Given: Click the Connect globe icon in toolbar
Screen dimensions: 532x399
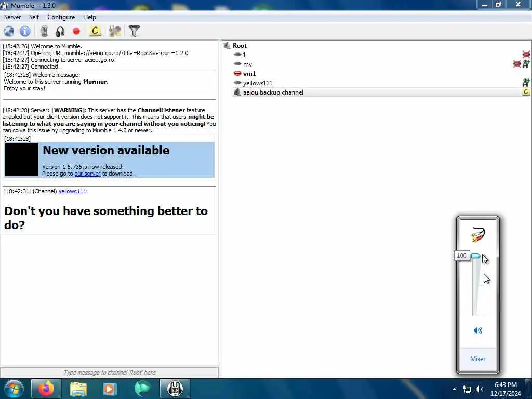Looking at the screenshot, I should [9, 31].
